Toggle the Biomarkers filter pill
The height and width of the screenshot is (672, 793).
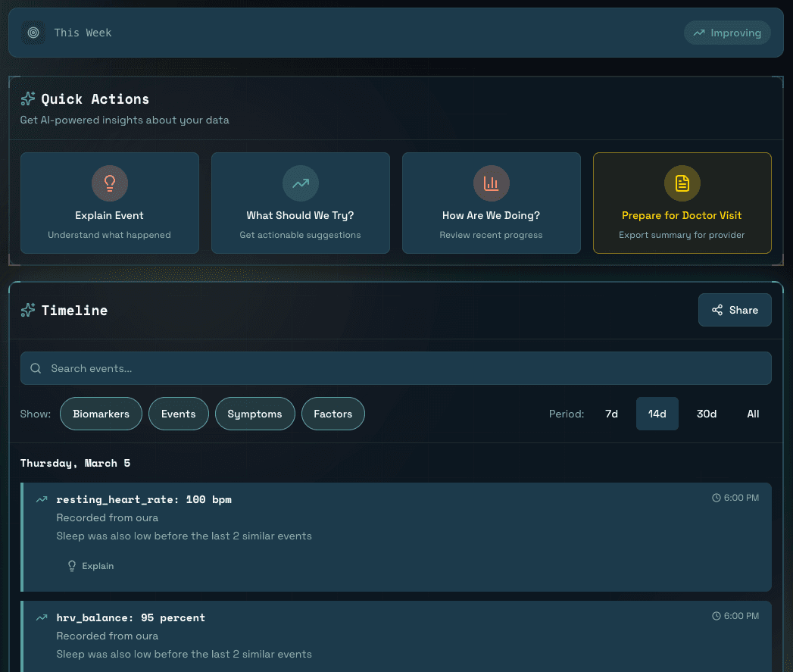coord(101,414)
